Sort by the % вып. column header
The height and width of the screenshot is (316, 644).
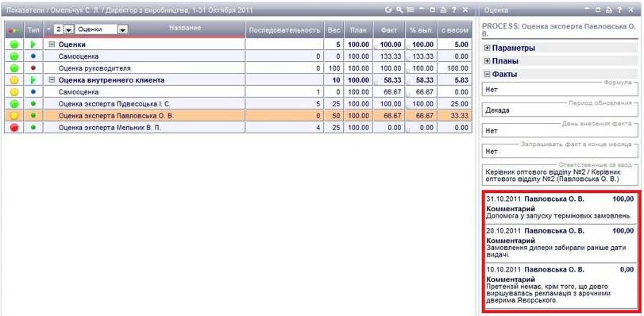[x=421, y=30]
